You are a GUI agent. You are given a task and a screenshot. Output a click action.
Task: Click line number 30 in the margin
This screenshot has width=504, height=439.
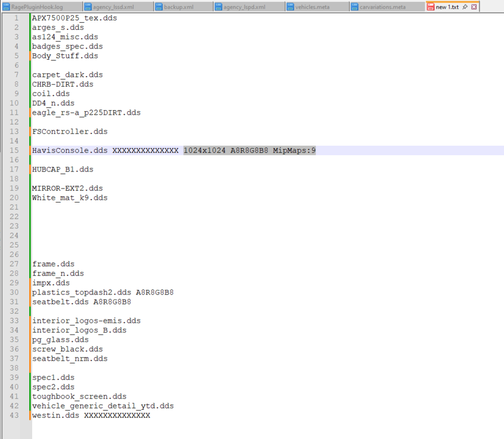tap(13, 292)
